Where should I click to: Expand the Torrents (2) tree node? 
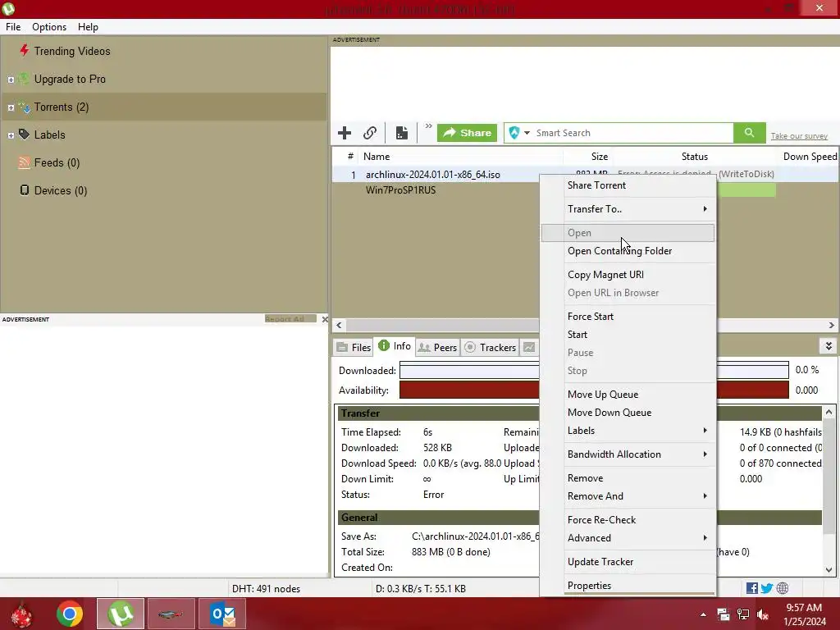coord(11,107)
